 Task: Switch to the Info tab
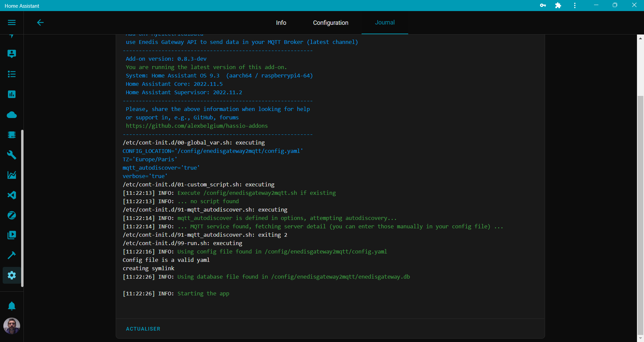pos(281,23)
